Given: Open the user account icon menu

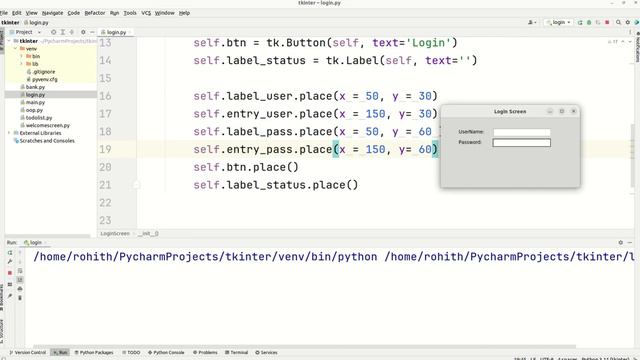Looking at the screenshot, I should [532, 22].
